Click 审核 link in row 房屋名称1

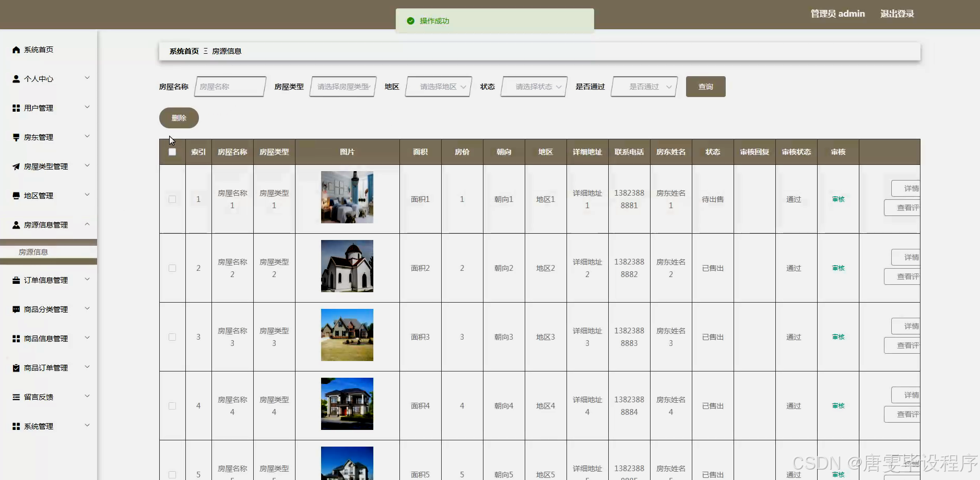tap(838, 199)
